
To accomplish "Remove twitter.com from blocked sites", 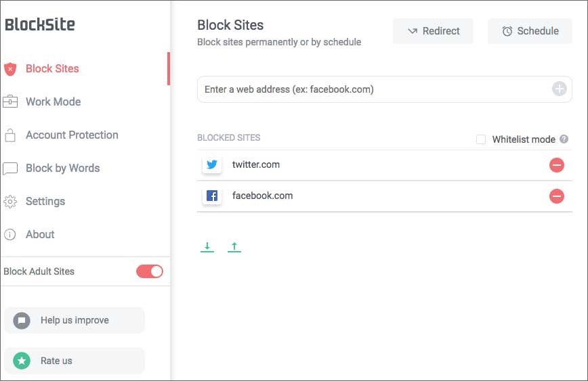I will tap(557, 165).
